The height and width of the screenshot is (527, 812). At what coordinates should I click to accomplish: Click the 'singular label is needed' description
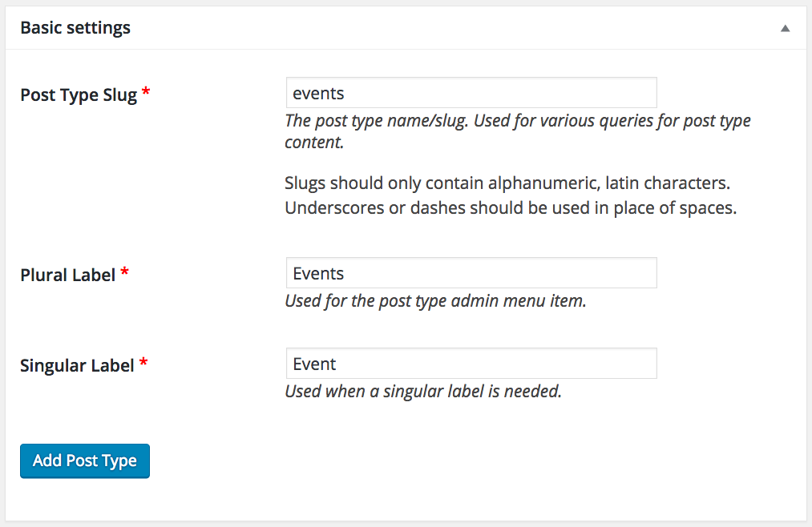tap(423, 392)
